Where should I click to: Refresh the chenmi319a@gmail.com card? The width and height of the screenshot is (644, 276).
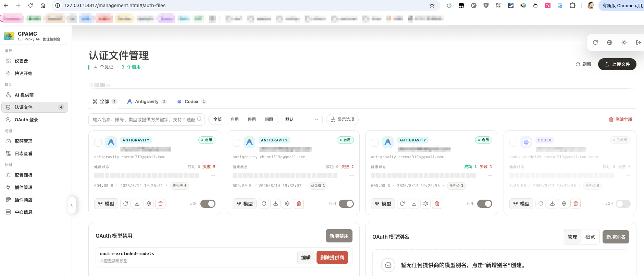pyautogui.click(x=264, y=204)
